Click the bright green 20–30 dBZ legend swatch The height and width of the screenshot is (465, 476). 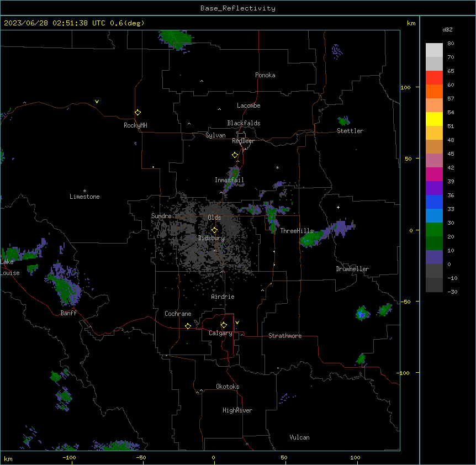[434, 230]
